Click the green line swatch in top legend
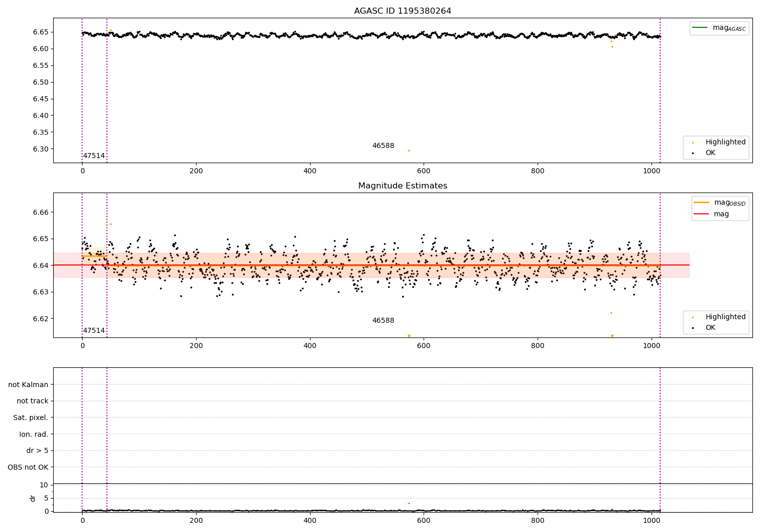The image size is (760, 532). point(700,28)
